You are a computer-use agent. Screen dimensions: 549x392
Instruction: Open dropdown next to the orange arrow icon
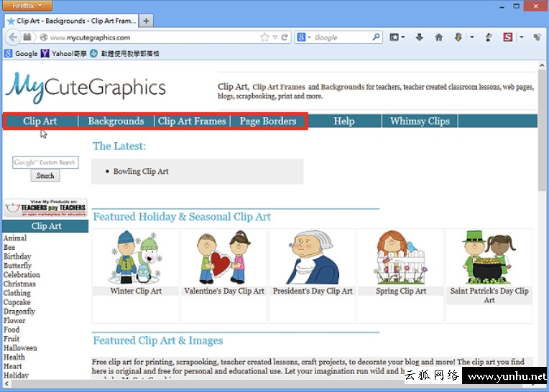472,37
